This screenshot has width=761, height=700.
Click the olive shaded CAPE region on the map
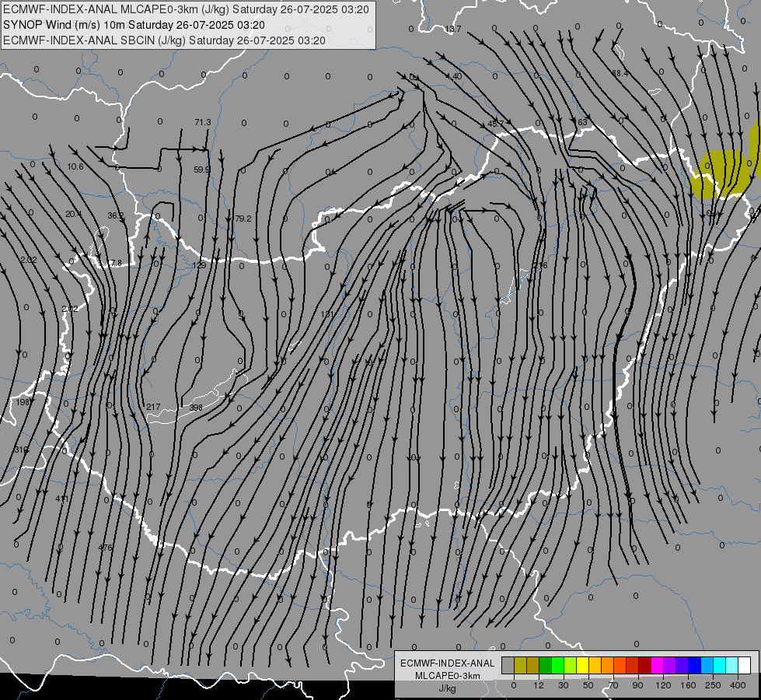[718, 174]
